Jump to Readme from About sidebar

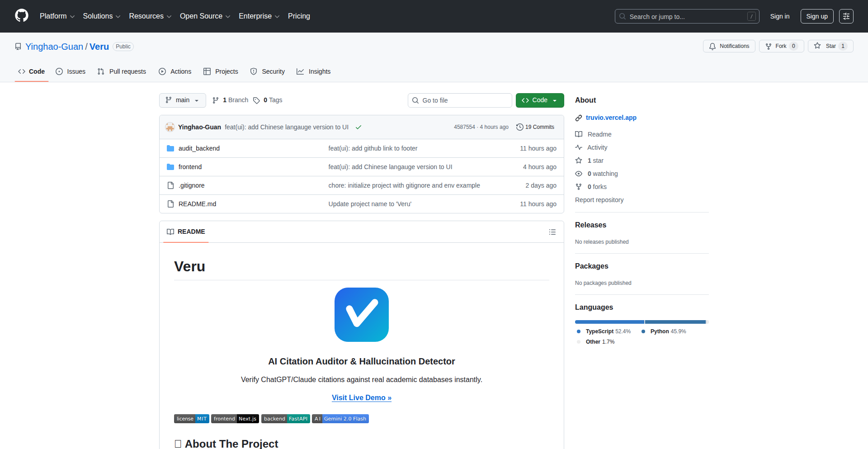[x=593, y=134]
